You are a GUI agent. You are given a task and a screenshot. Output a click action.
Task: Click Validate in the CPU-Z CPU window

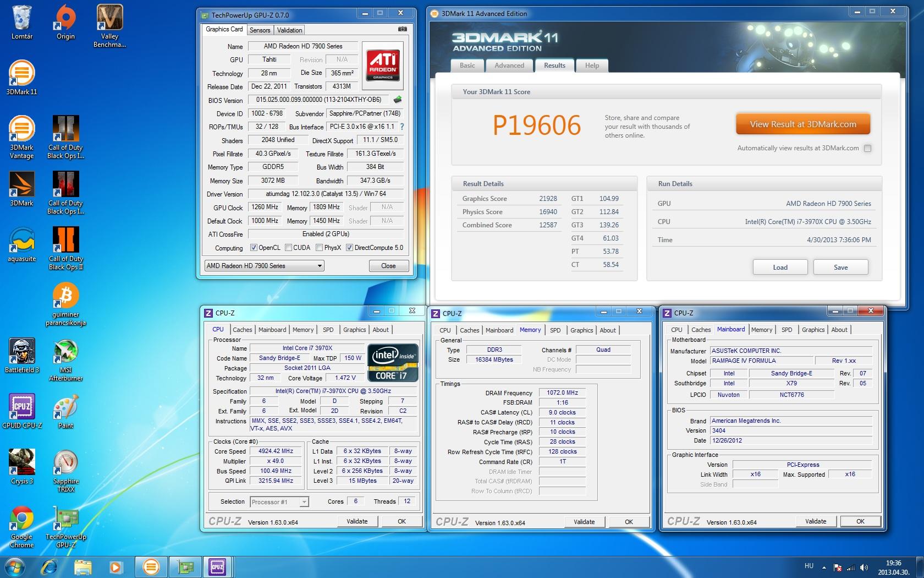(357, 521)
